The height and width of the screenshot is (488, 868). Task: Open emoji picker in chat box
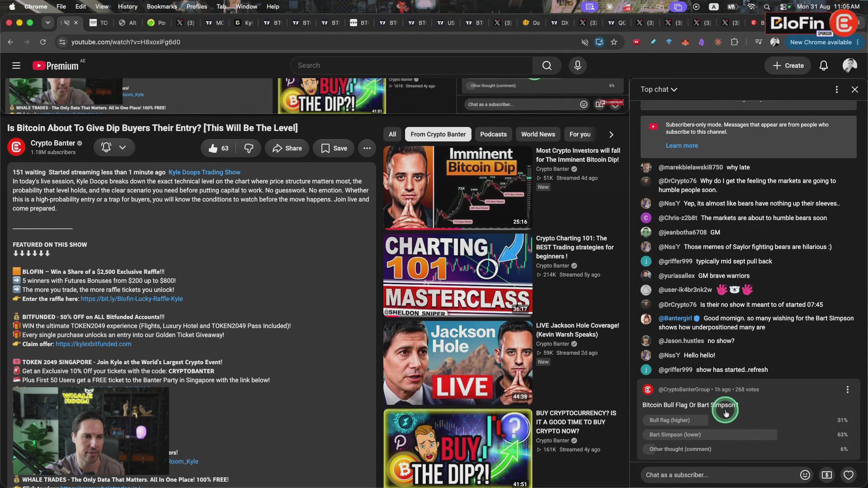pyautogui.click(x=805, y=475)
